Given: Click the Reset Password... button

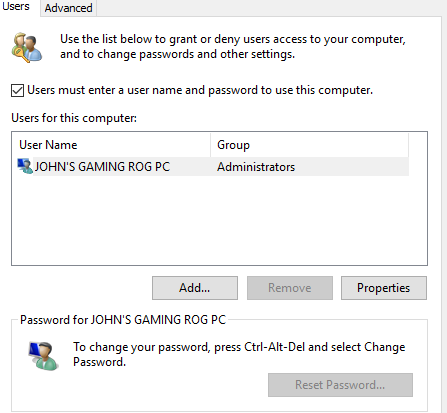Looking at the screenshot, I should click(340, 385).
